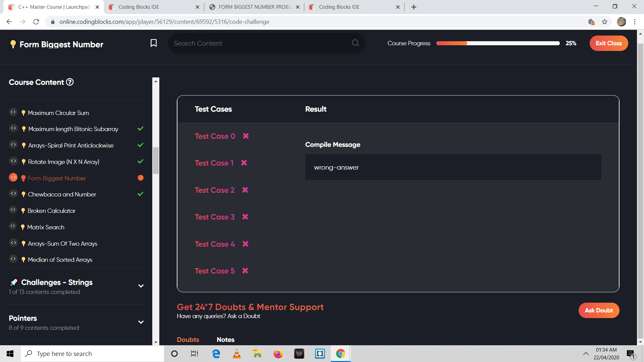
Task: Click the search magnifier icon
Action: click(x=355, y=43)
